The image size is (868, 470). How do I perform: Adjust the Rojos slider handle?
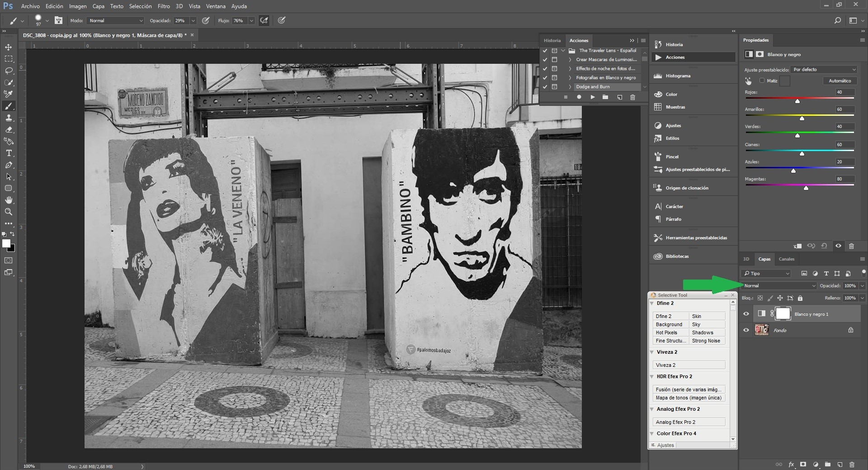point(797,101)
